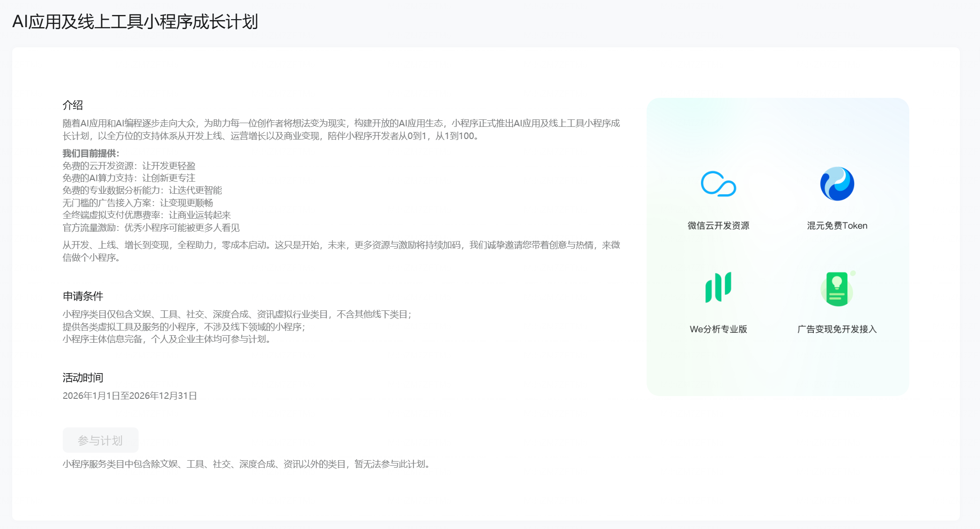This screenshot has height=529, width=980.
Task: Click the 全终端虚拟支付优惠费率 list line
Action: (x=147, y=215)
